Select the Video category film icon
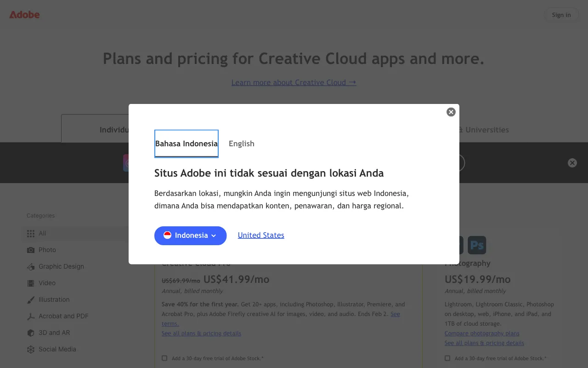The image size is (588, 368). pyautogui.click(x=31, y=283)
